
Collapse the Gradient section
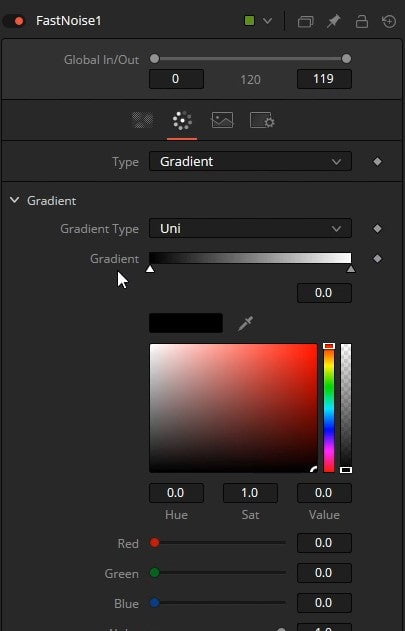[x=14, y=200]
